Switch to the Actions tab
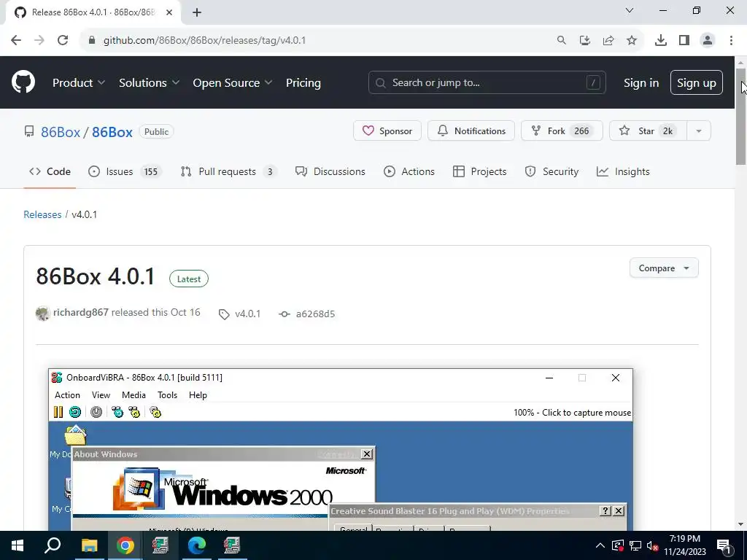 (409, 171)
